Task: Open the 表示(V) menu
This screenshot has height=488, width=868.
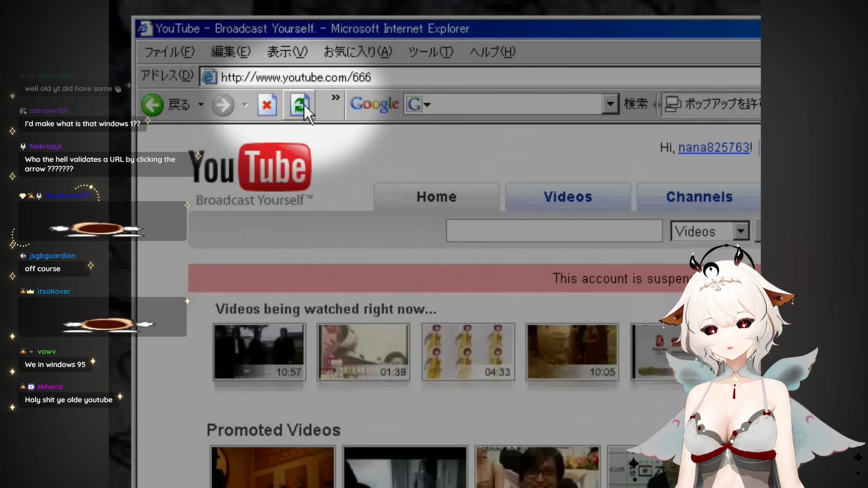Action: (287, 52)
